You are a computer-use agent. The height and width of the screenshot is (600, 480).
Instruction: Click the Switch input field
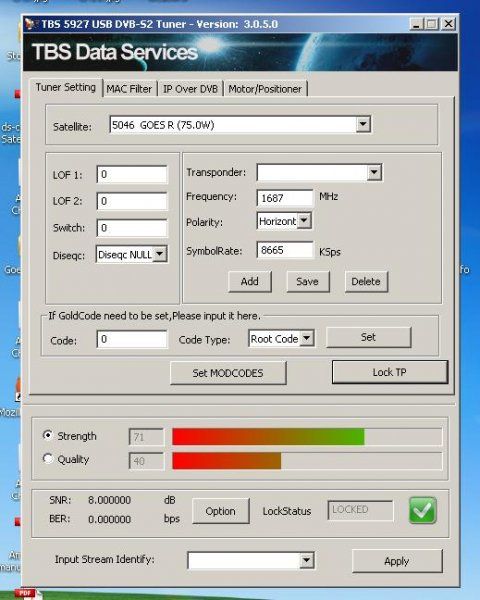[132, 228]
